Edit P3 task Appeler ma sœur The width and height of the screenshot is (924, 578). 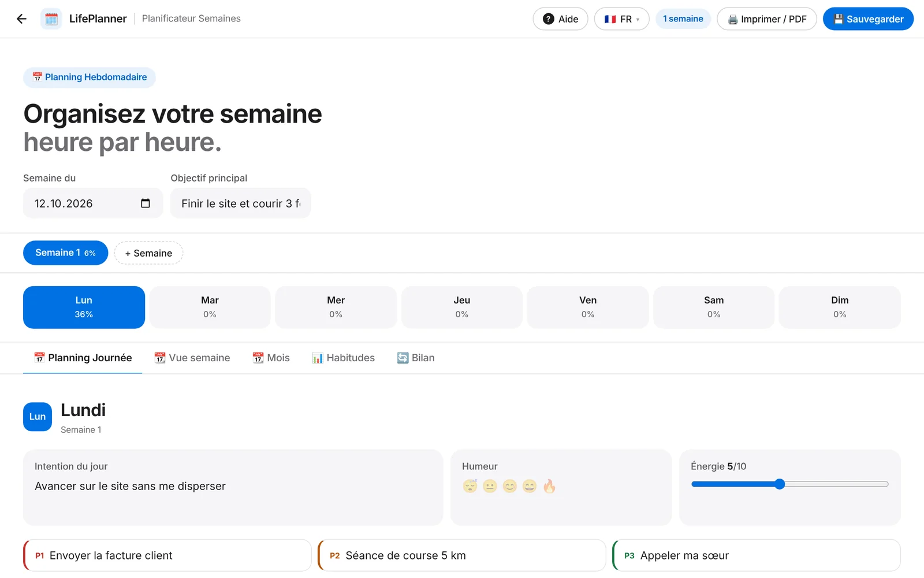click(757, 555)
